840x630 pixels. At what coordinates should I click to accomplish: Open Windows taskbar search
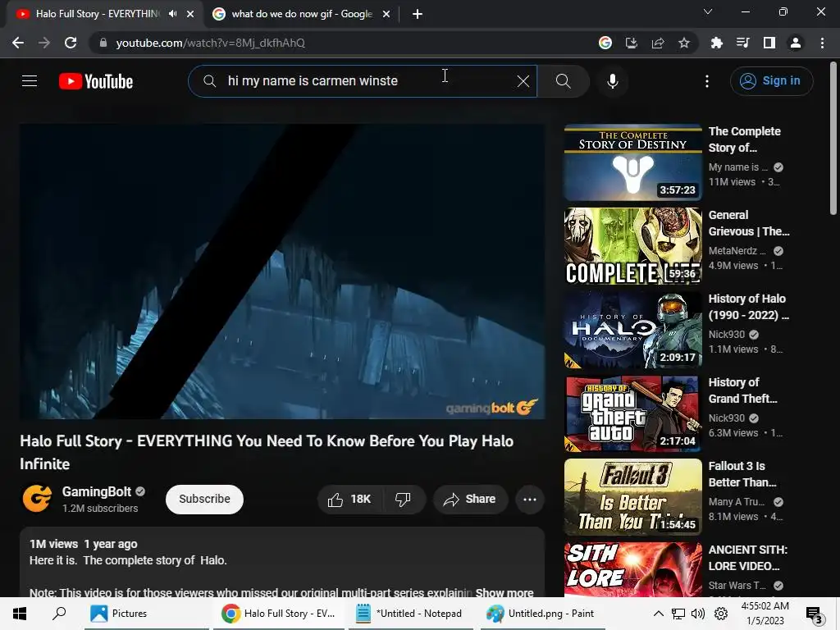pyautogui.click(x=59, y=614)
